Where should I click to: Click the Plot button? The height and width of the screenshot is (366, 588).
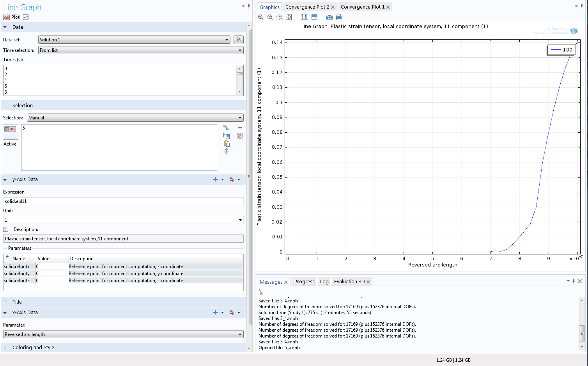(12, 17)
